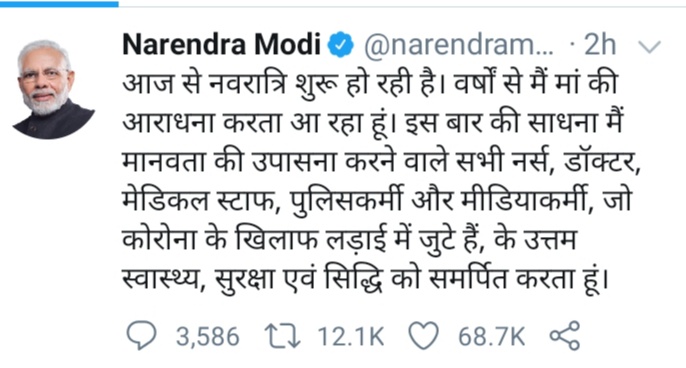Viewport: 686px width, 368px height.
Task: Click the 68.7K likes count
Action: 491,336
